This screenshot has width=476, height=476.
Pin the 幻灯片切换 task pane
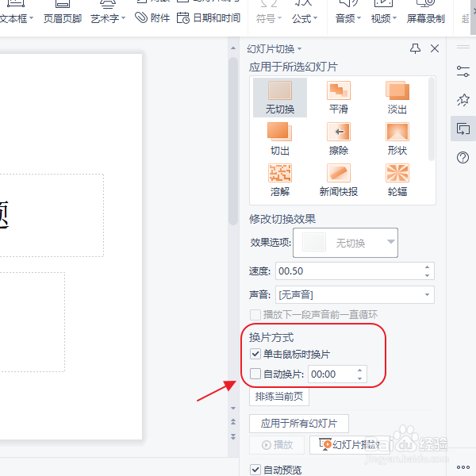point(415,48)
